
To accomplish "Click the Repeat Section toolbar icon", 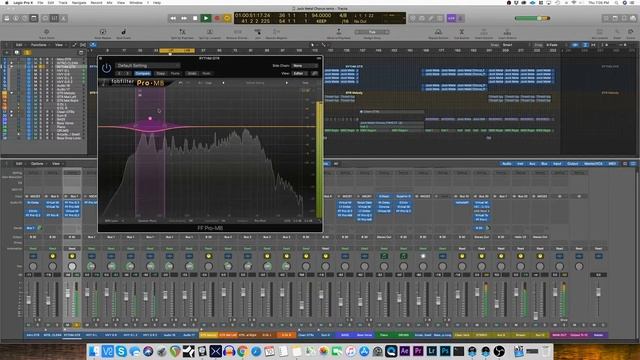I will pyautogui.click(x=438, y=32).
